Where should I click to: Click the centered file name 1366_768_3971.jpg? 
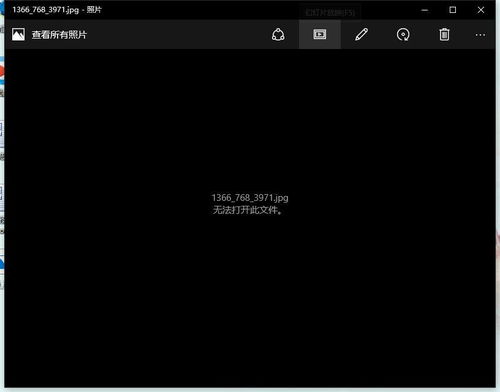tap(250, 198)
